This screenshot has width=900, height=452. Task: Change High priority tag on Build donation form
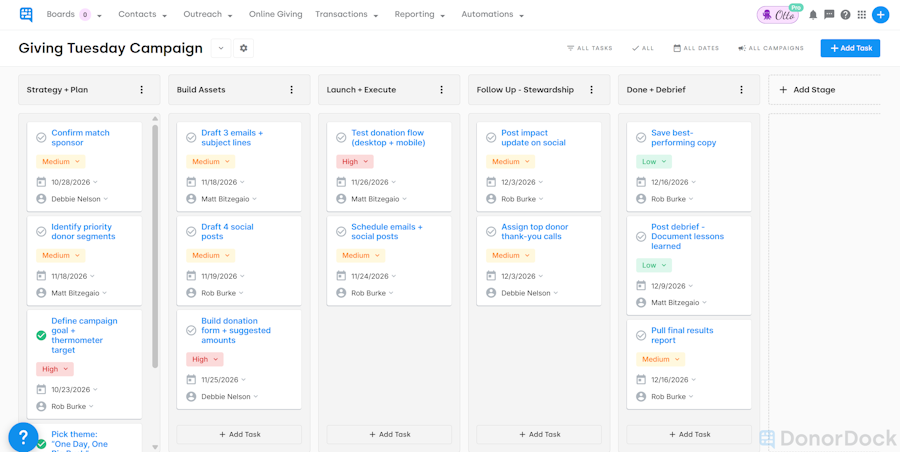coord(204,359)
